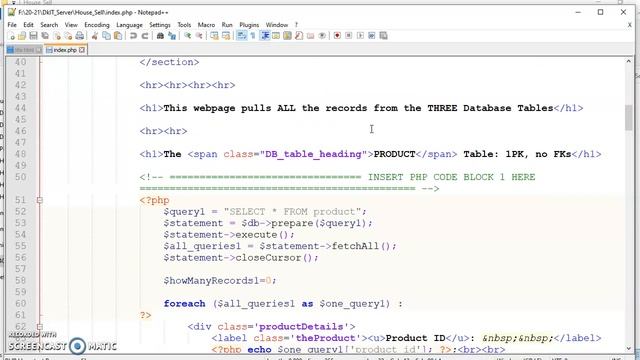Open the Plugins menu
The width and height of the screenshot is (640, 360).
(249, 25)
